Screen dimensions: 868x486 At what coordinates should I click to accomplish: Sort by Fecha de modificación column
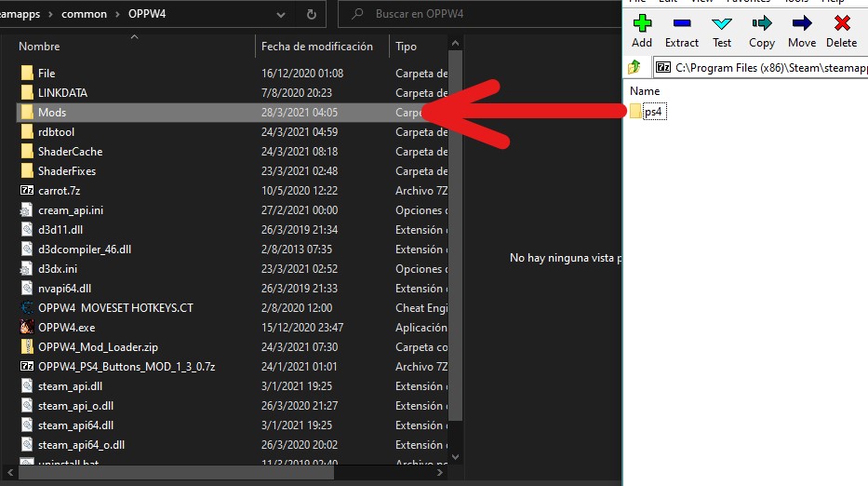coord(316,47)
